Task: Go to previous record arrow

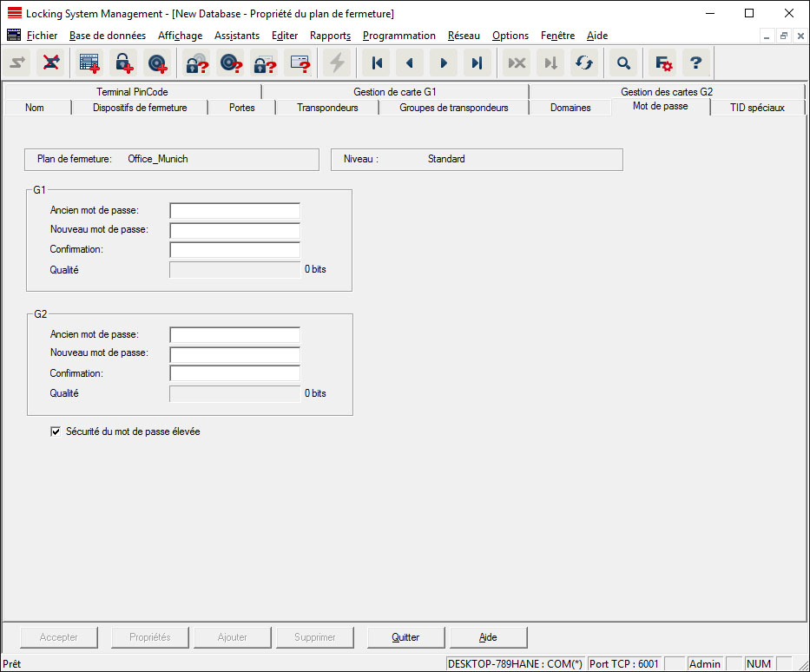Action: [x=410, y=63]
